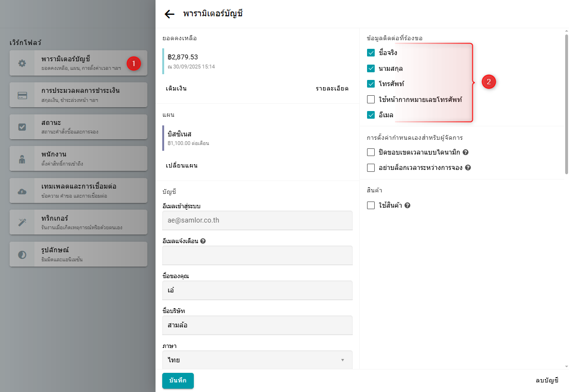The height and width of the screenshot is (392, 569).
Task: Click the gear icon for account parameters
Action: tap(22, 63)
